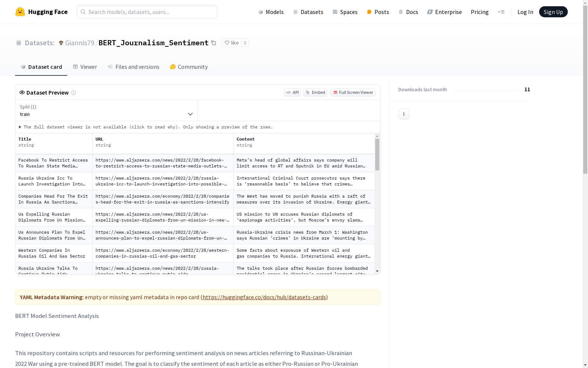
Task: Follow the datasets-cards documentation link
Action: [264, 297]
